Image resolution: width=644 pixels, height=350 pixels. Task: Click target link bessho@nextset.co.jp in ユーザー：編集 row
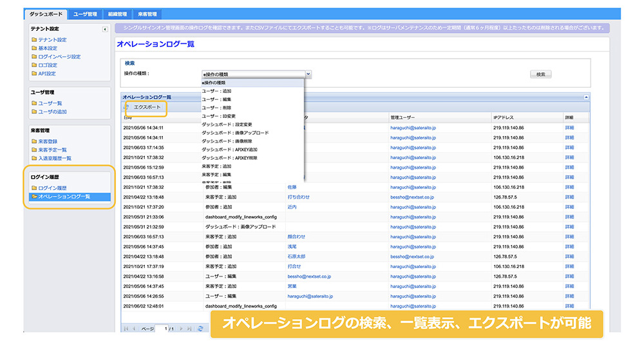click(x=309, y=277)
